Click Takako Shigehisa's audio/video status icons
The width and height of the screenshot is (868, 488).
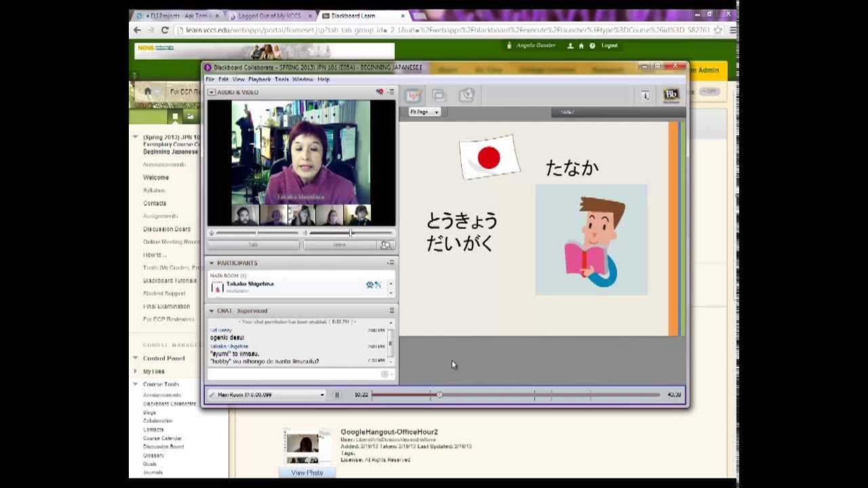(373, 285)
